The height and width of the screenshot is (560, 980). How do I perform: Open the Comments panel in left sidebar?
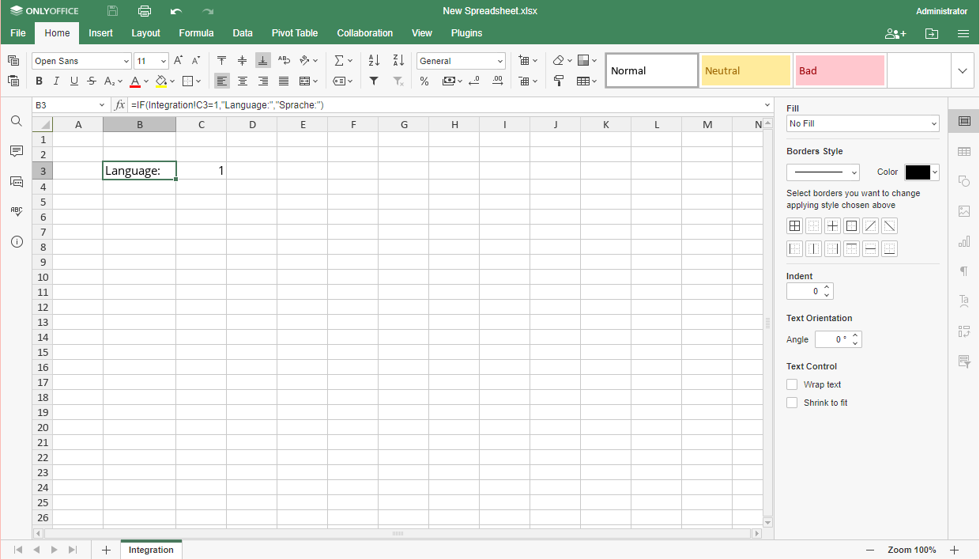tap(17, 151)
